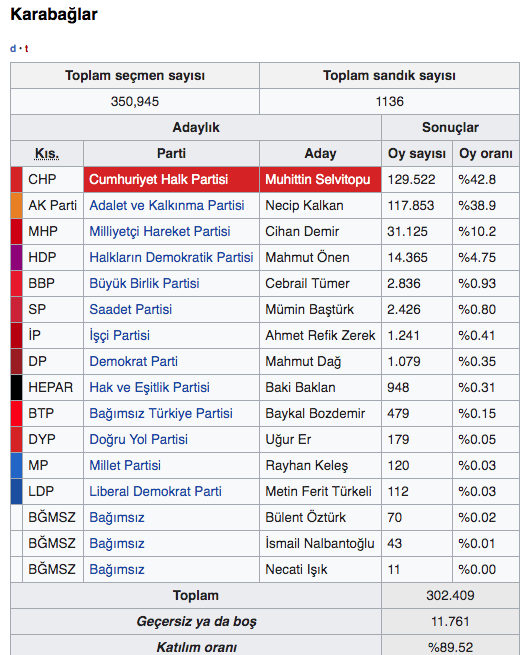The width and height of the screenshot is (521, 655).
Task: Open the 't' template link under Karabağlar
Action: [x=26, y=48]
